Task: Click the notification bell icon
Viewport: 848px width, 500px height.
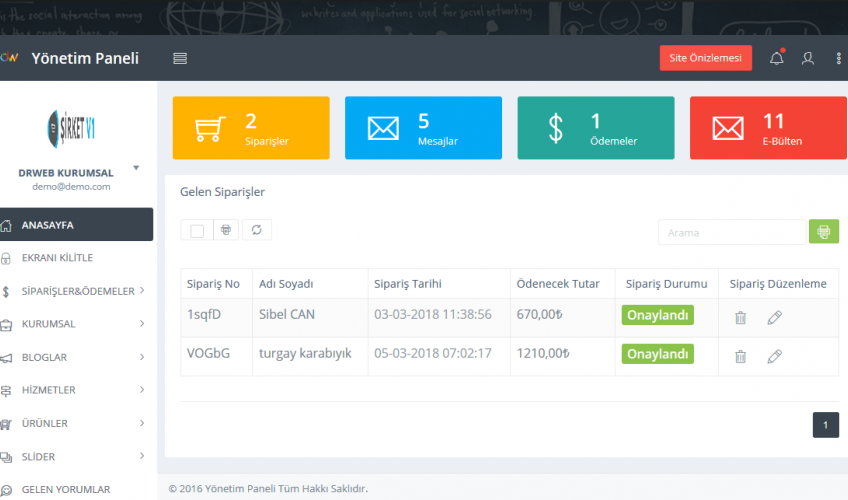Action: tap(776, 59)
